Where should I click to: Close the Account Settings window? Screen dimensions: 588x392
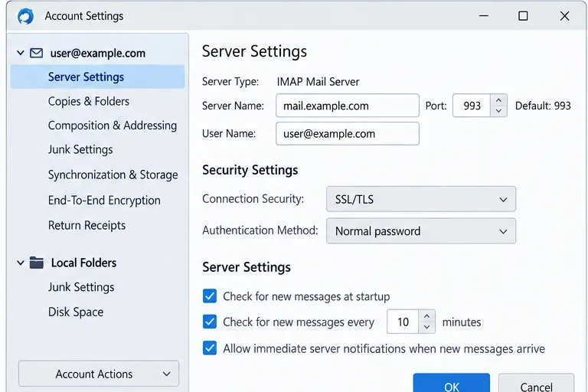(x=564, y=16)
